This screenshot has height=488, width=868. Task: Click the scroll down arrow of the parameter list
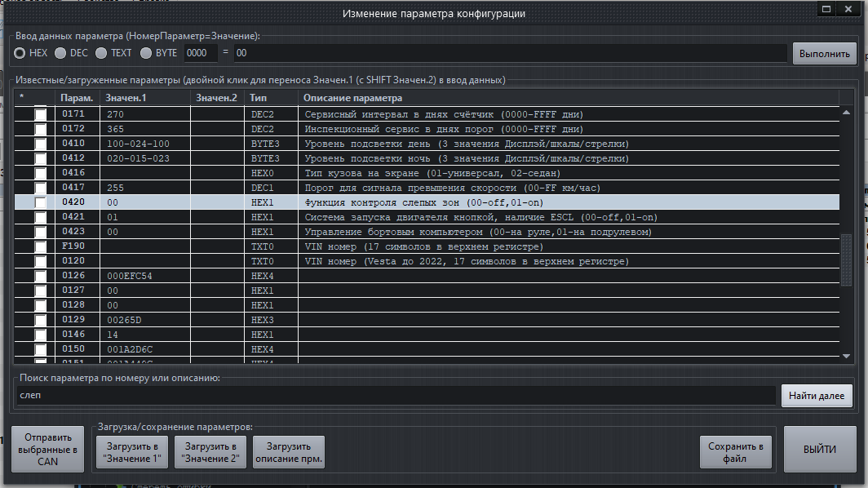[x=846, y=356]
